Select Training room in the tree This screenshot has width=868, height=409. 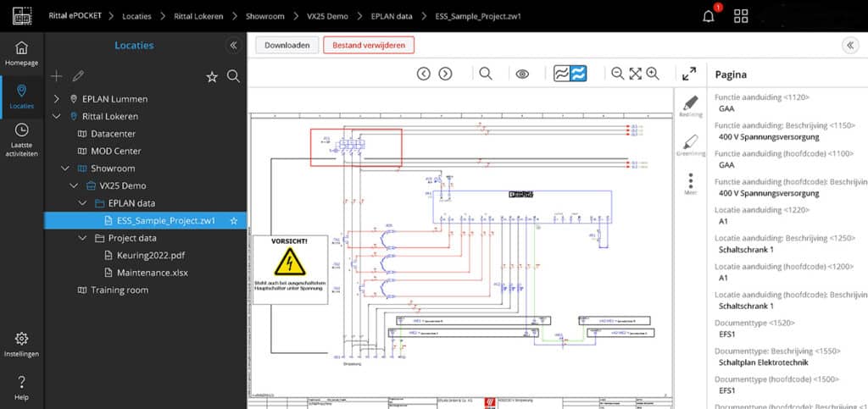click(120, 290)
